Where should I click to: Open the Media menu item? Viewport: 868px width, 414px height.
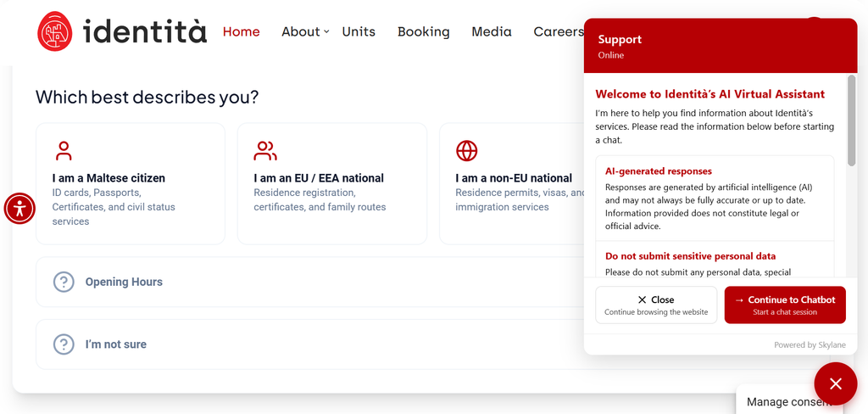click(492, 31)
